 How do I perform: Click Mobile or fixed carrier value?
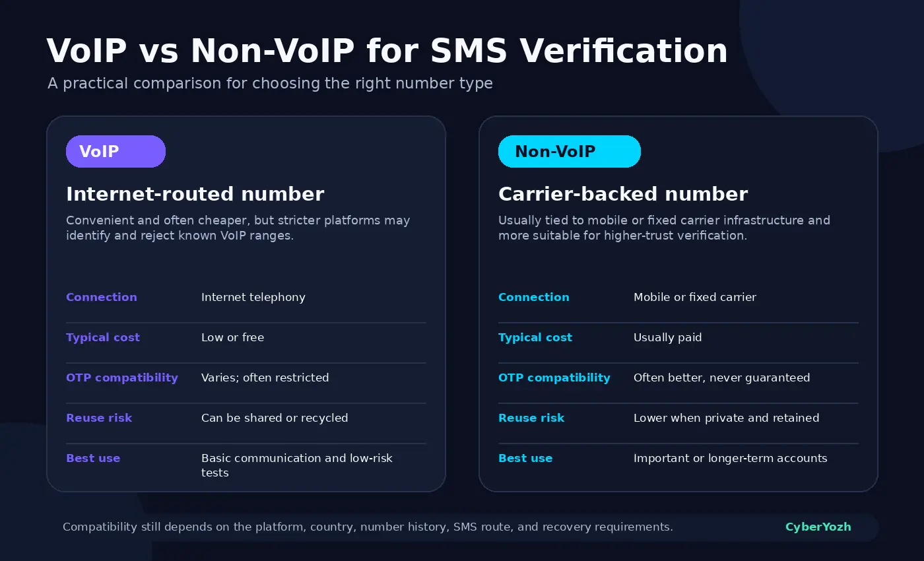click(695, 297)
